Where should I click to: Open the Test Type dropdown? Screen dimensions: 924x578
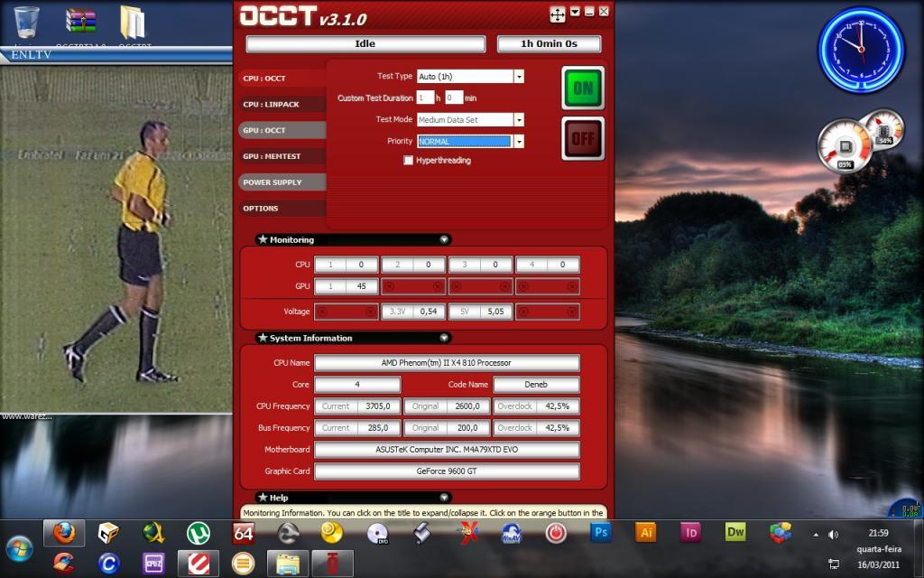click(519, 77)
